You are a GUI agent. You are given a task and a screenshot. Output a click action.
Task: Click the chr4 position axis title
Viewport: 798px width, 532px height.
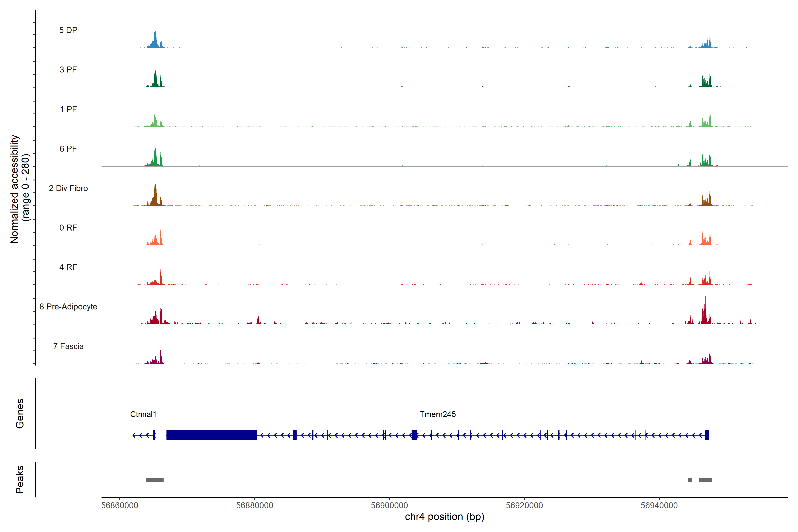[444, 517]
